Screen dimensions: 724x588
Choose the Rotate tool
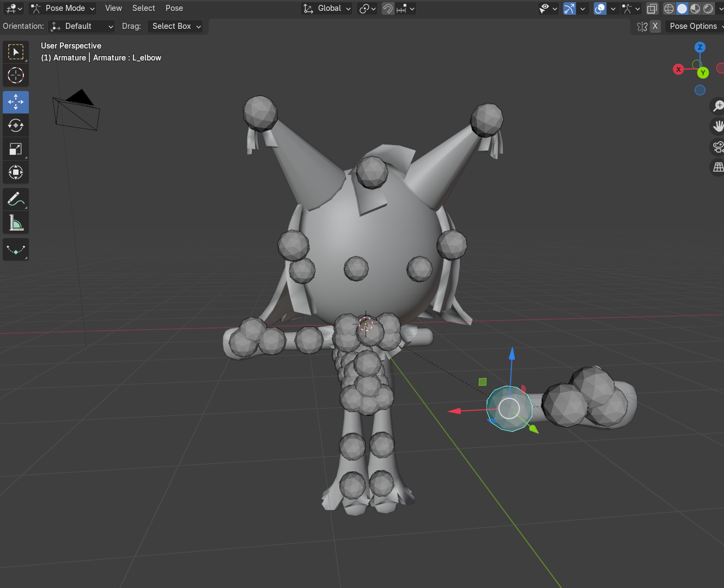pyautogui.click(x=16, y=125)
